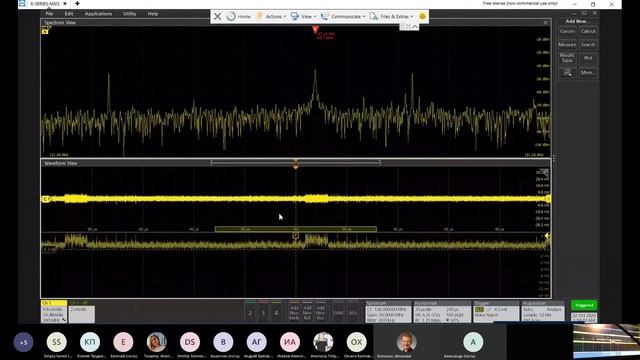Open a new session tab with the plus icon

(77, 4)
